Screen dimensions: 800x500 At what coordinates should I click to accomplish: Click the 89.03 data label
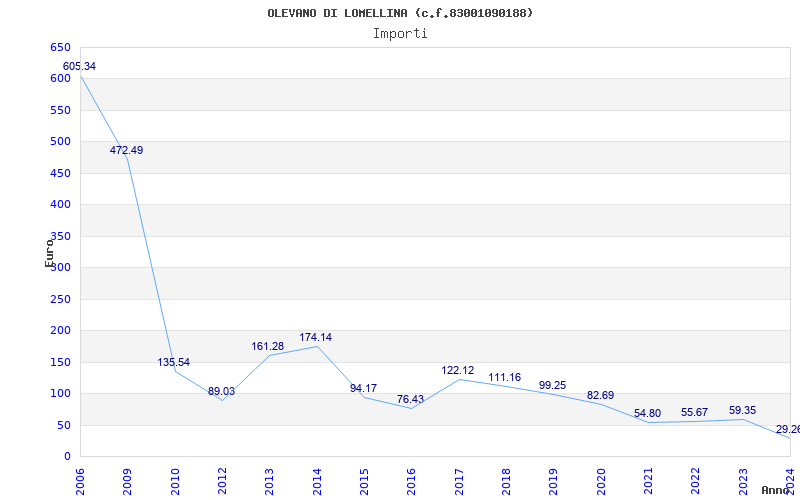[221, 391]
